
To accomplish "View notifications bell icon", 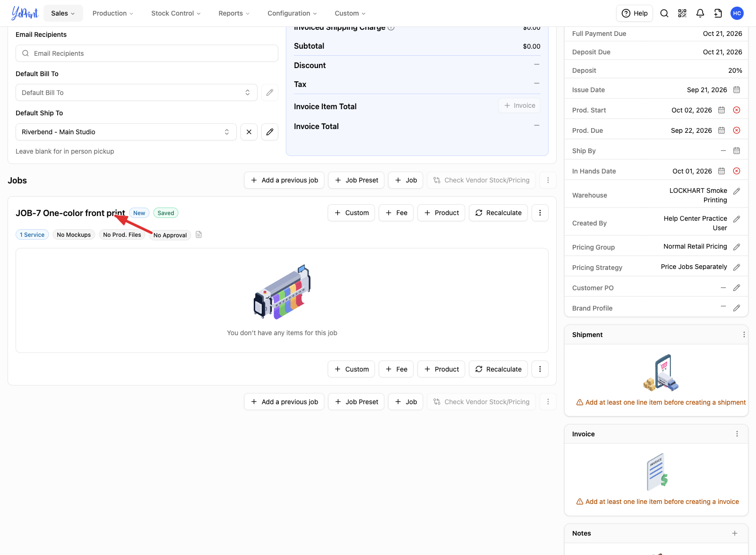I will 700,13.
